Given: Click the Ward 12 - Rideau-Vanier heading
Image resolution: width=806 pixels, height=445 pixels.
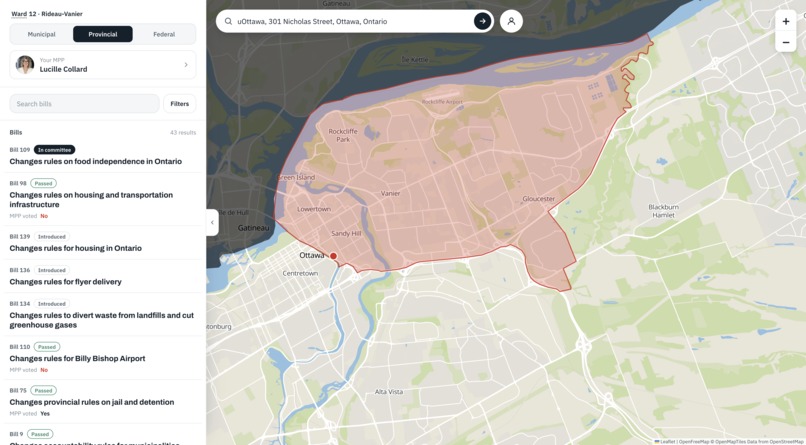Looking at the screenshot, I should [x=47, y=14].
